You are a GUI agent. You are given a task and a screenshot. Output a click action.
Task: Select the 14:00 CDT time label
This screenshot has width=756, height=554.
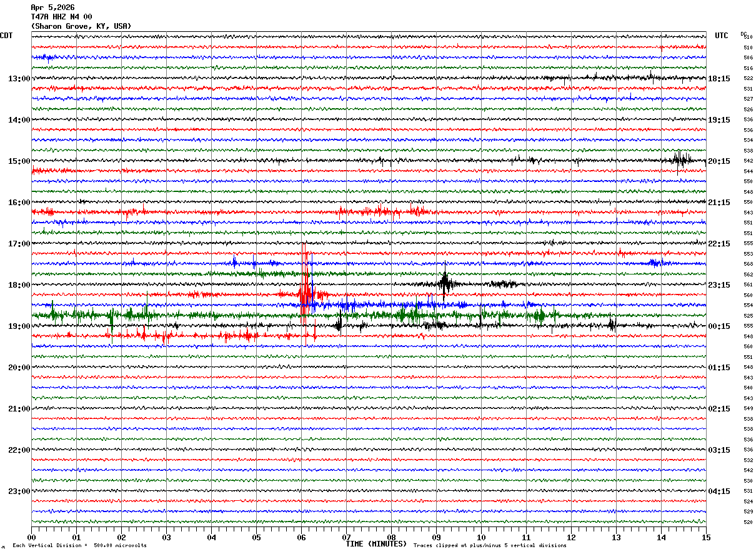point(19,120)
